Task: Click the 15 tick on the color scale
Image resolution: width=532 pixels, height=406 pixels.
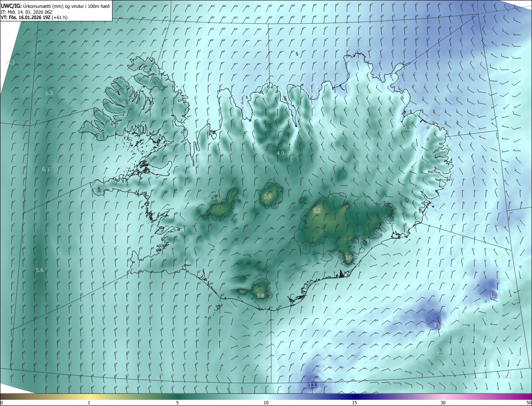Action: pyautogui.click(x=355, y=403)
